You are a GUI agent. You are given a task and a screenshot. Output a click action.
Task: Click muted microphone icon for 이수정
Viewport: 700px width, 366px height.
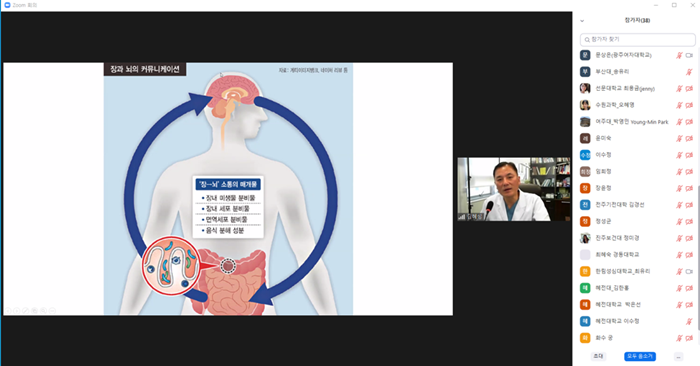coord(679,155)
